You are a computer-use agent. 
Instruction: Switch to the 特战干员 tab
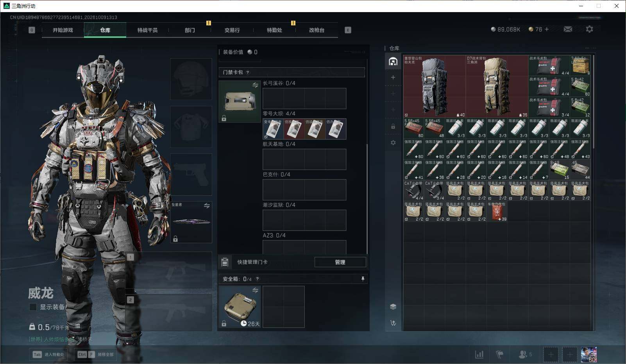[x=147, y=30]
